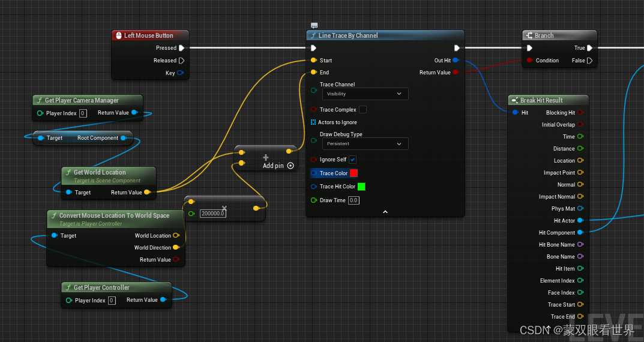Click the Line Trace By Channel function icon
The height and width of the screenshot is (342, 644).
coord(313,35)
